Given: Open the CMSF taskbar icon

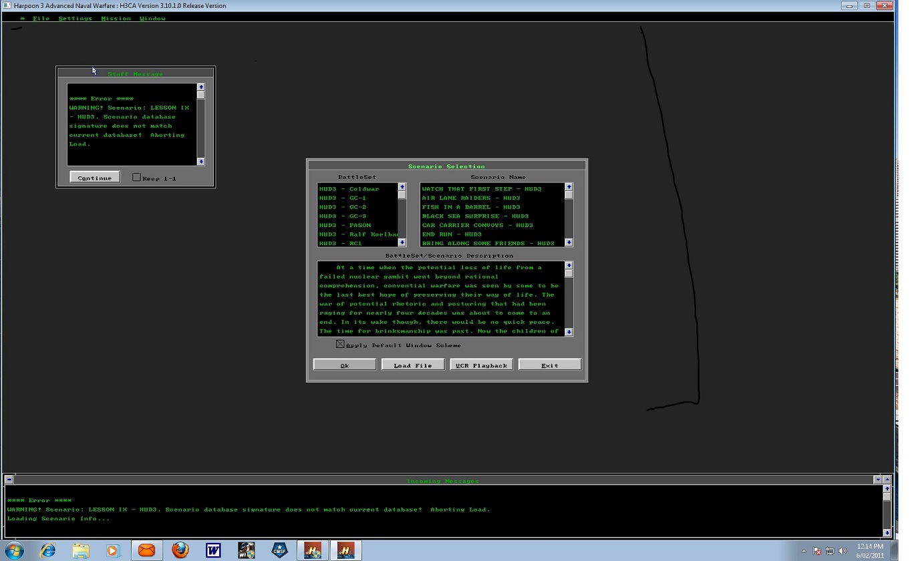Looking at the screenshot, I should (279, 550).
